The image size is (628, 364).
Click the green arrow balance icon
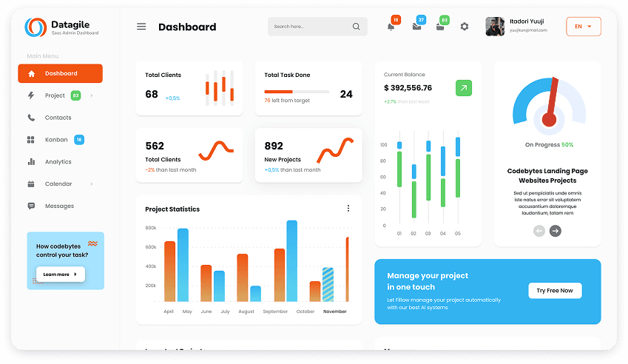pos(463,88)
